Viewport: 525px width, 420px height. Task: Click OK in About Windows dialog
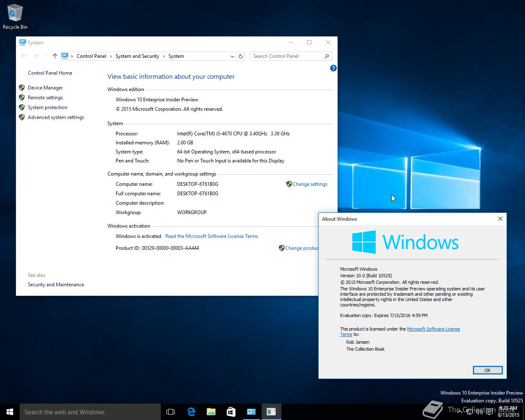coord(487,370)
